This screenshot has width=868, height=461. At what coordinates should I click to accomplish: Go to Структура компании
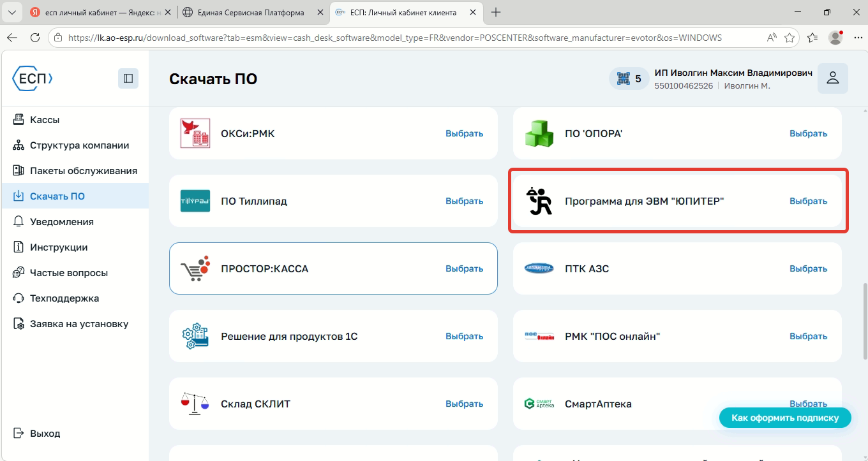(74, 145)
